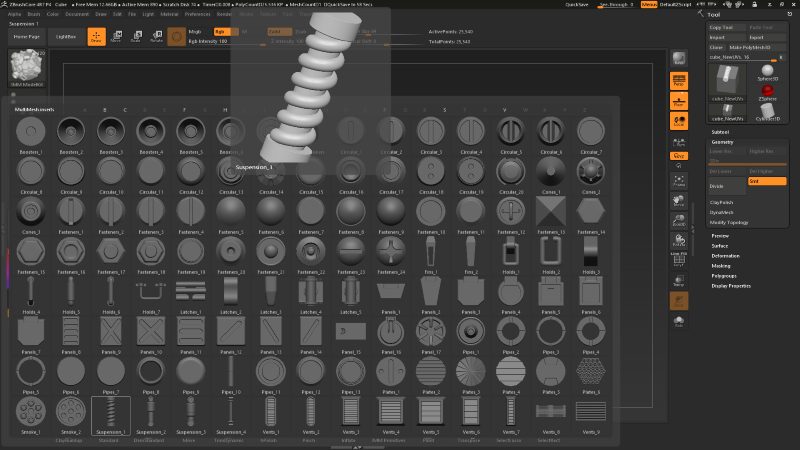Toggle the Floor grid button

679,104
